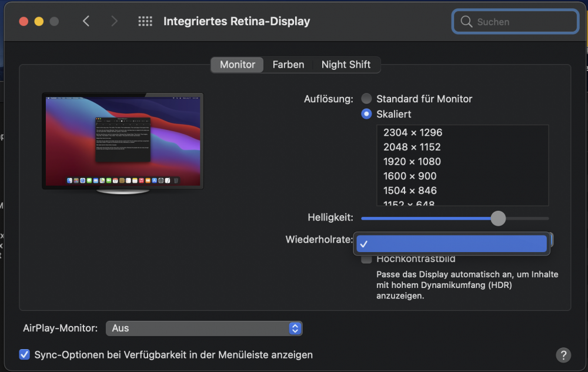This screenshot has width=588, height=372.
Task: Select Standard für Monitor resolution option
Action: pyautogui.click(x=366, y=99)
